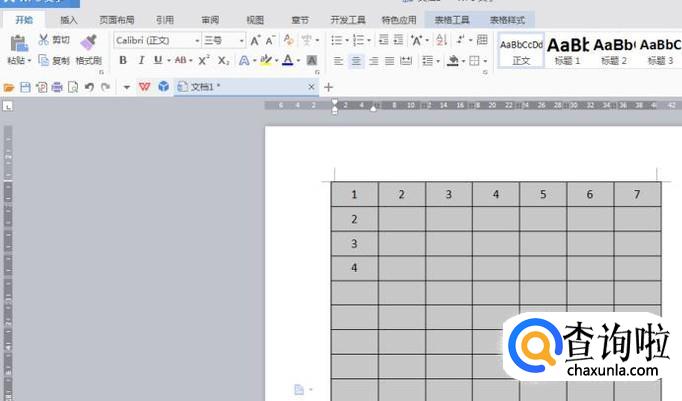Expand numbered list options arrow
The image size is (682, 401).
pos(369,40)
